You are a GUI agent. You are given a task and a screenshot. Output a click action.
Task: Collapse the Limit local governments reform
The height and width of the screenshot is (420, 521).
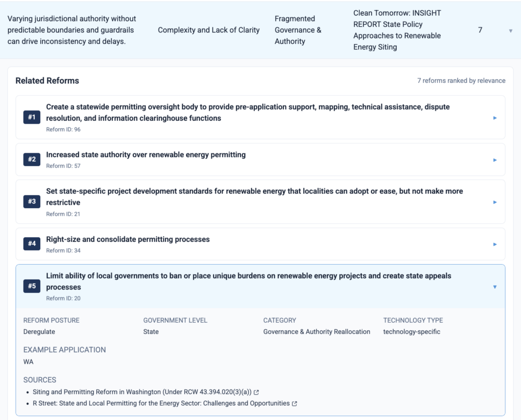[495, 287]
